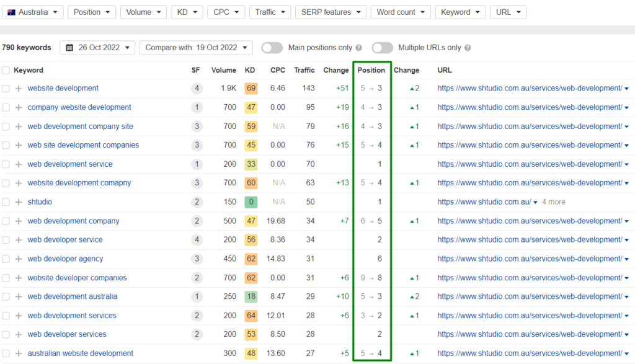Viewport: 635px width, 364px height.
Task: Sort by Position column header
Action: coord(371,70)
